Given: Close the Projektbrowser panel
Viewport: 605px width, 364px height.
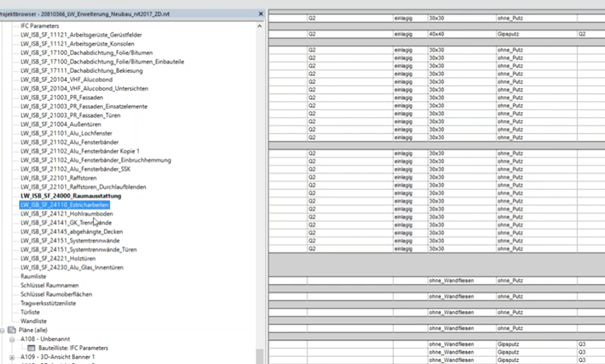Looking at the screenshot, I should point(260,14).
